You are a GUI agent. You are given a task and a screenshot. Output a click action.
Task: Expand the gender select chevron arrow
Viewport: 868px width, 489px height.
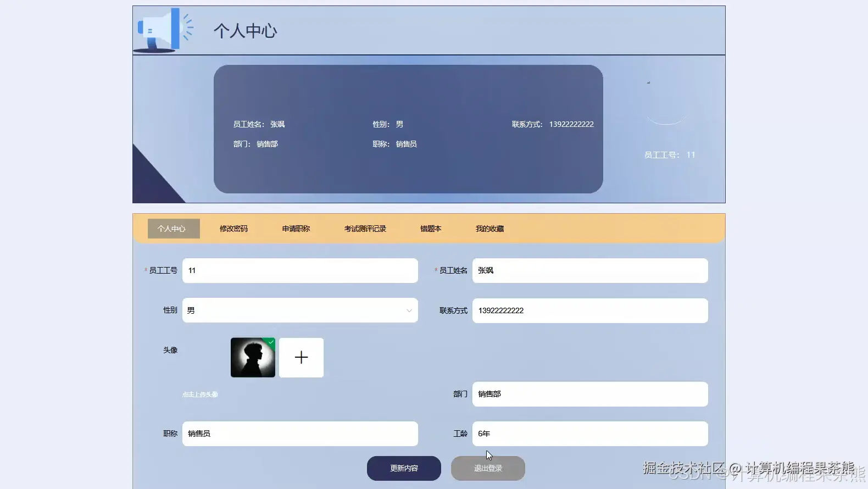(x=409, y=310)
